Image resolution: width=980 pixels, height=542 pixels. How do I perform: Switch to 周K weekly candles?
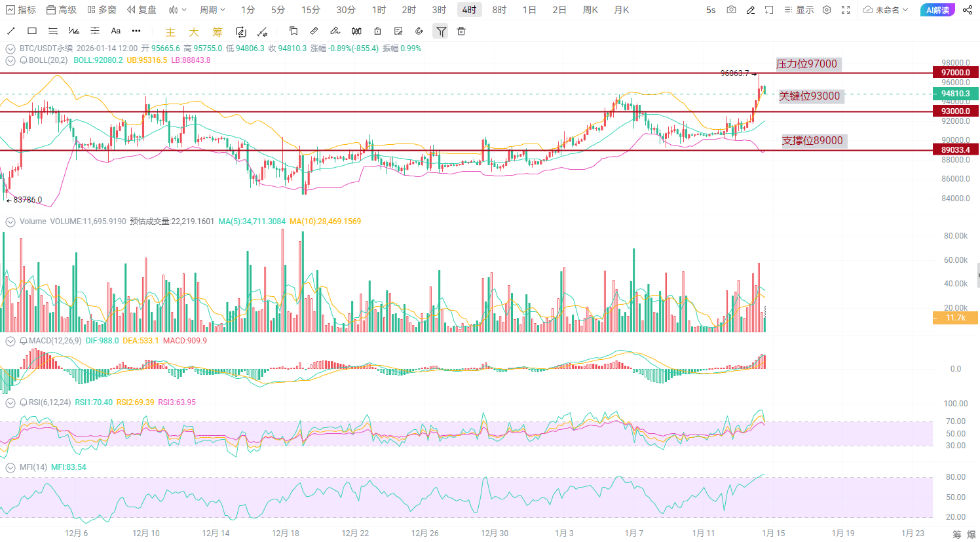pyautogui.click(x=590, y=10)
